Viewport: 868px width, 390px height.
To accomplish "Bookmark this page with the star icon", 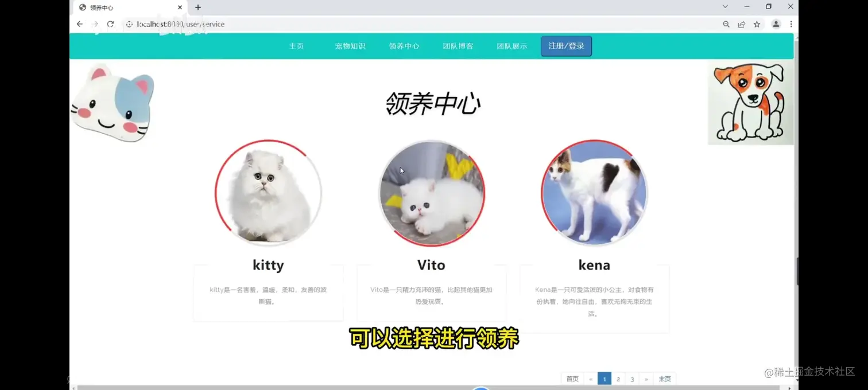I will click(757, 24).
